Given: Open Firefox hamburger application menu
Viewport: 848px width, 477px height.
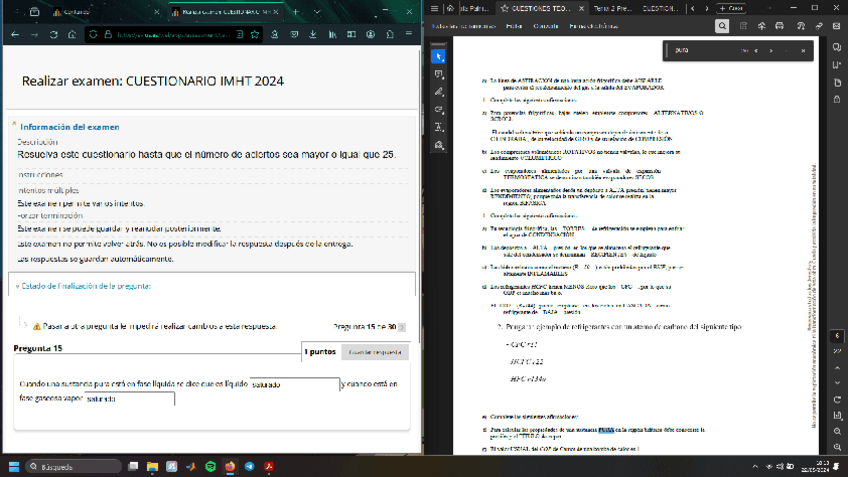Looking at the screenshot, I should tap(407, 34).
